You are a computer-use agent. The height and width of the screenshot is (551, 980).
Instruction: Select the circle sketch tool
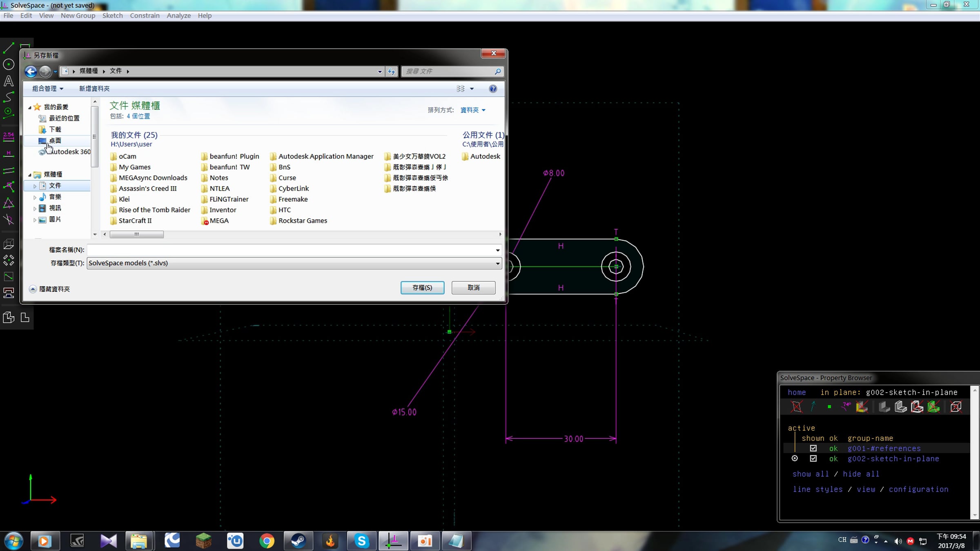[x=9, y=64]
